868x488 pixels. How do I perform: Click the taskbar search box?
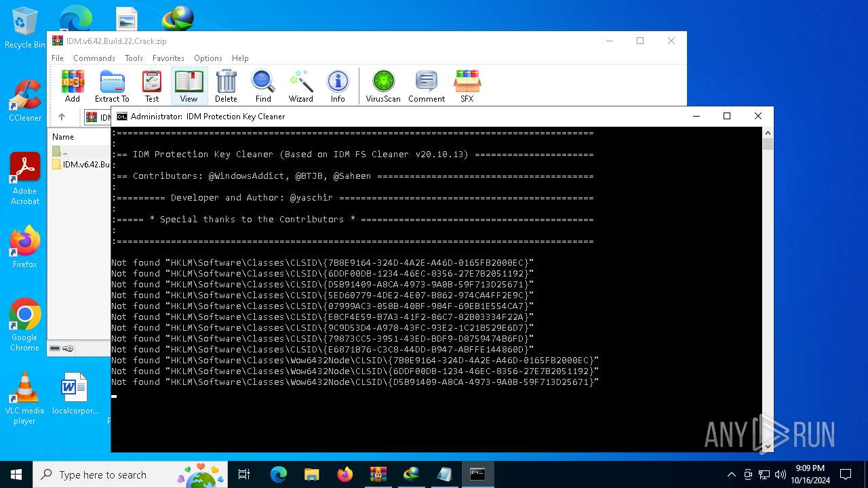(x=131, y=474)
